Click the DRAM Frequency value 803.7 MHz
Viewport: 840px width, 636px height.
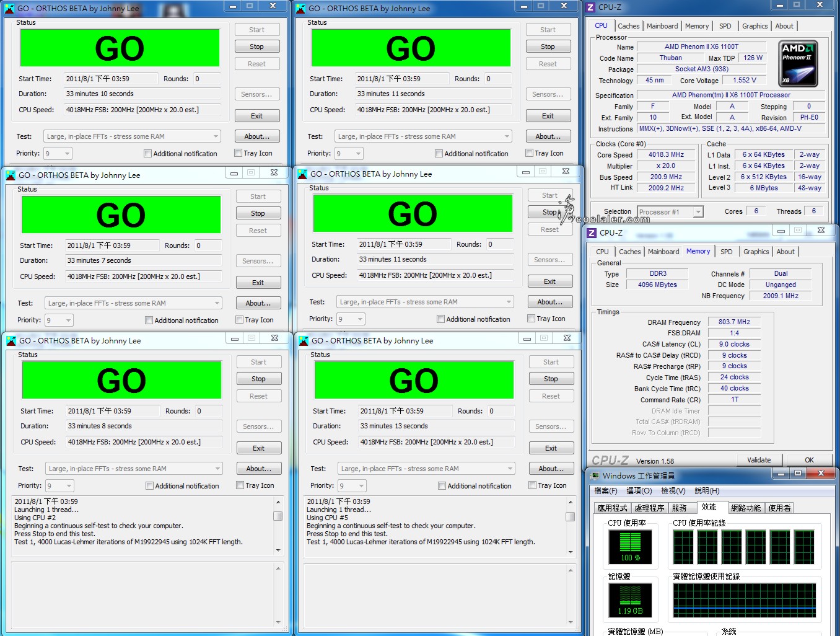734,322
